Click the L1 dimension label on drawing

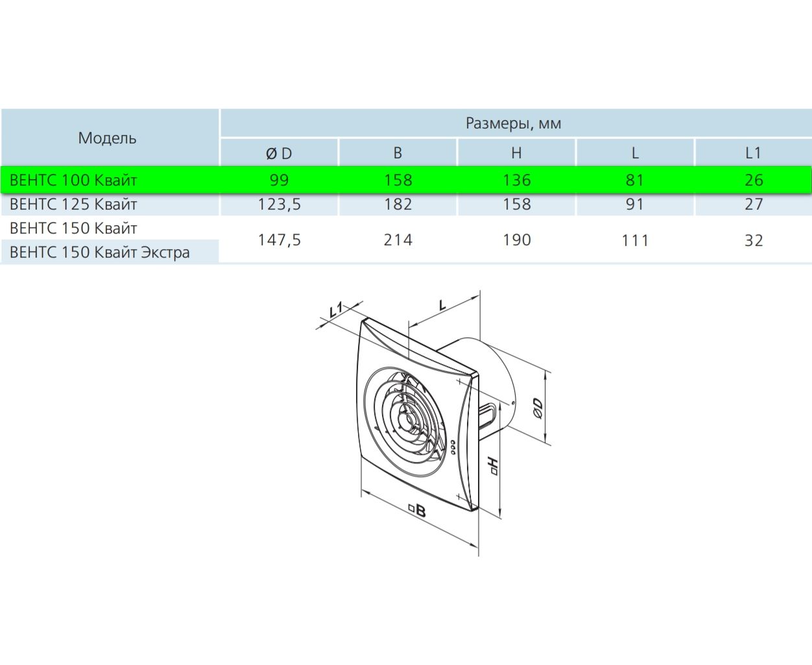click(336, 309)
